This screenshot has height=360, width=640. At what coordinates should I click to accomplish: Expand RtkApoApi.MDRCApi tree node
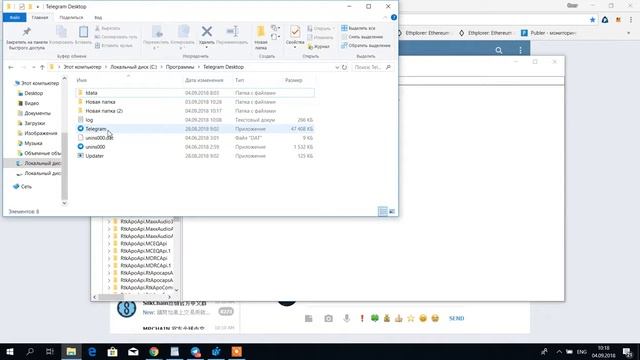tap(109, 258)
